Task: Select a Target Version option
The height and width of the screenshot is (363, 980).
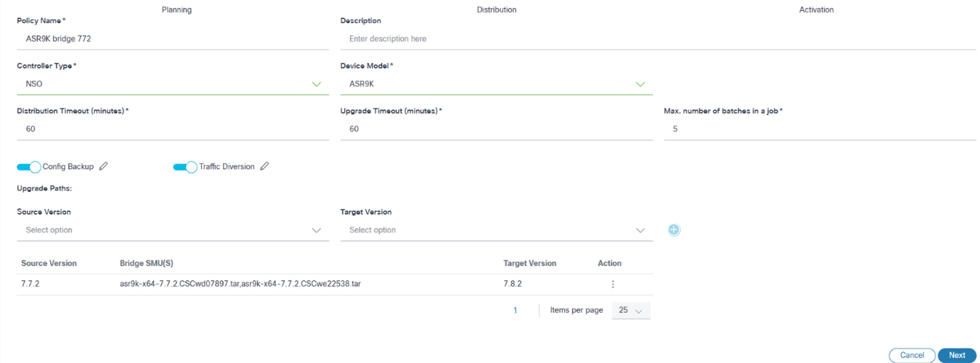Action: [496, 230]
